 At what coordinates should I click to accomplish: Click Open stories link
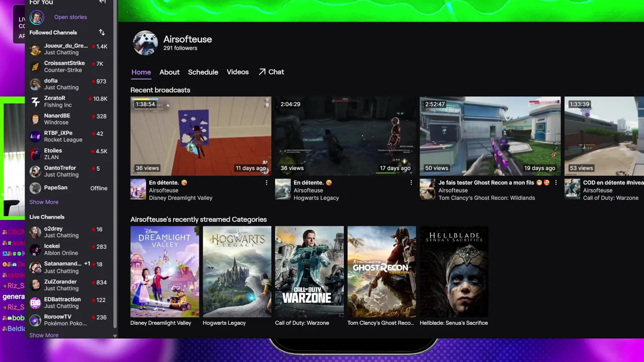coord(70,17)
